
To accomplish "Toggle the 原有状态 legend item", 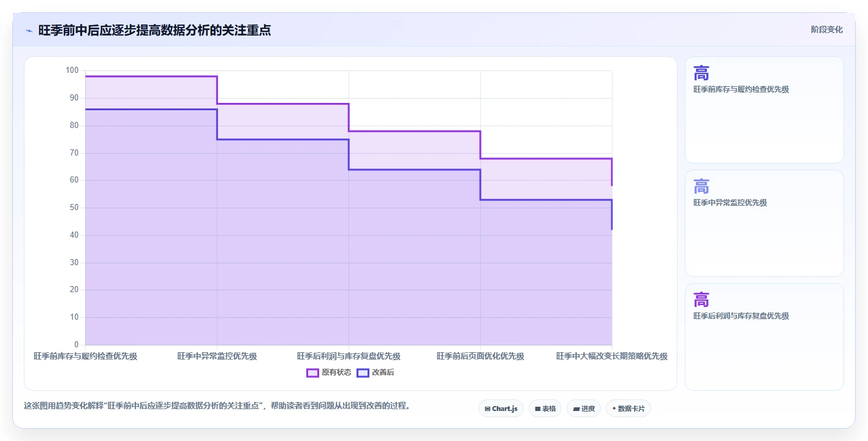I will 329,372.
